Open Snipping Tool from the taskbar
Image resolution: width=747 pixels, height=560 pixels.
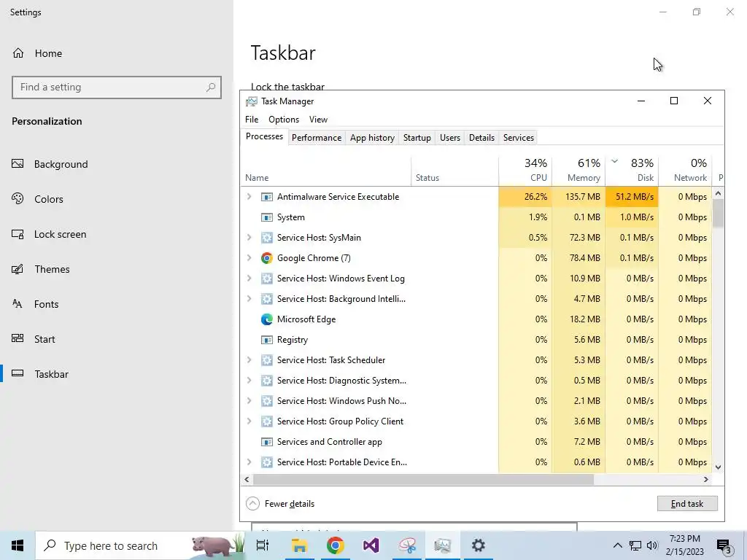point(407,545)
